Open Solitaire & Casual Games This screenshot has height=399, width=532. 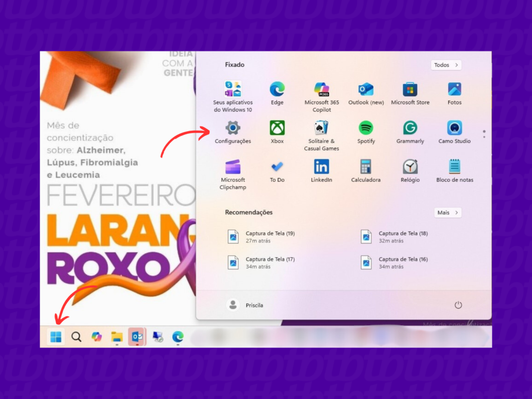321,128
